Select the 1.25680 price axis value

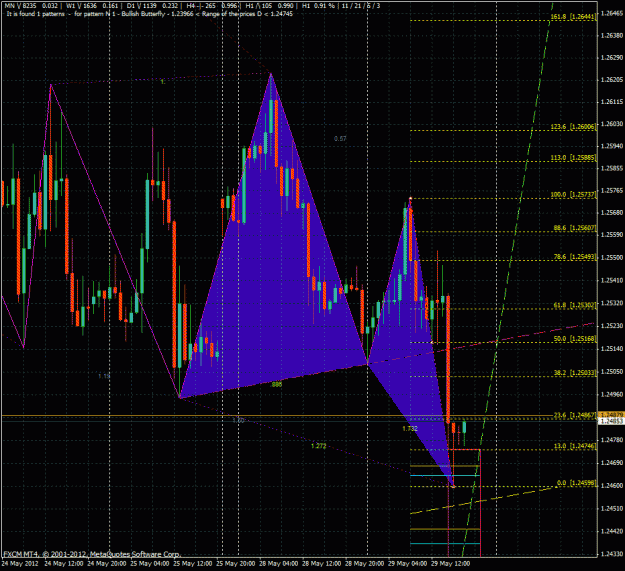point(611,212)
